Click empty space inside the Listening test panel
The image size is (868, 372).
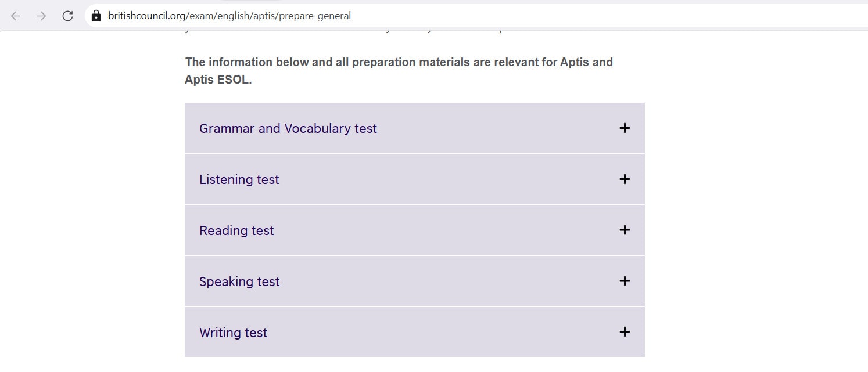(x=442, y=179)
